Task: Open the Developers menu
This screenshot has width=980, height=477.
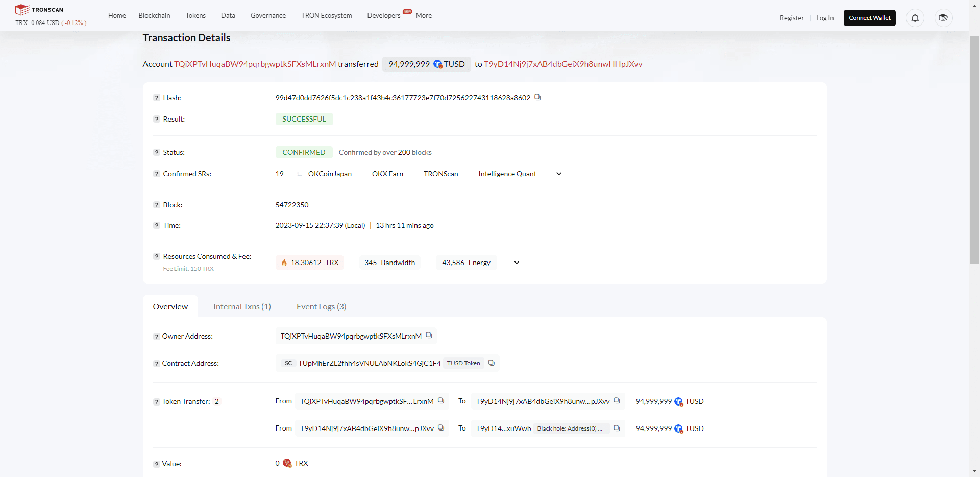Action: (x=384, y=15)
